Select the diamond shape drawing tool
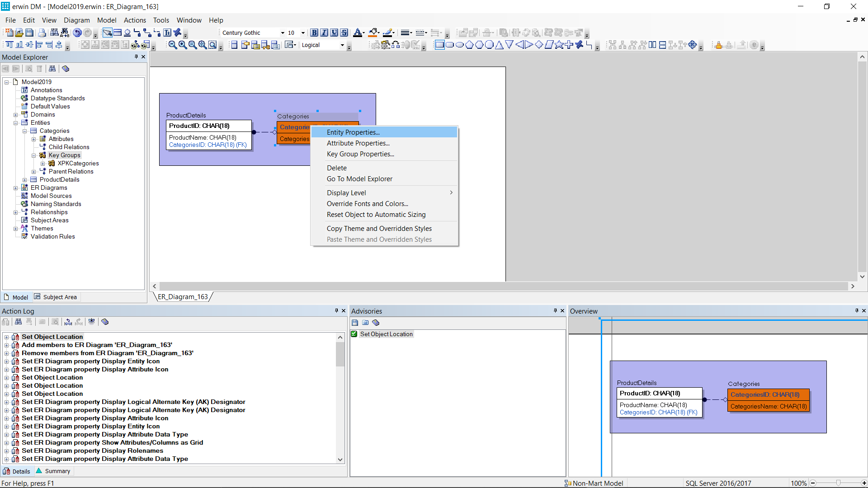This screenshot has width=868, height=488. click(539, 45)
